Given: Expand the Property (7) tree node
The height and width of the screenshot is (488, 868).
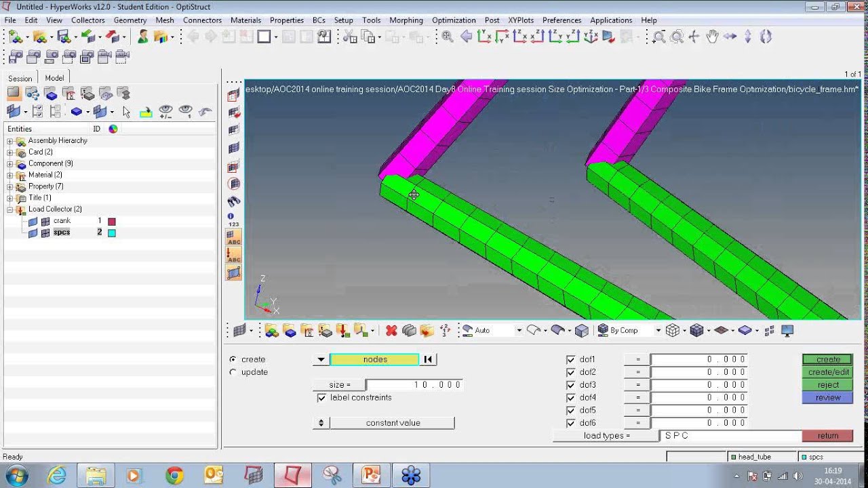Looking at the screenshot, I should [9, 186].
